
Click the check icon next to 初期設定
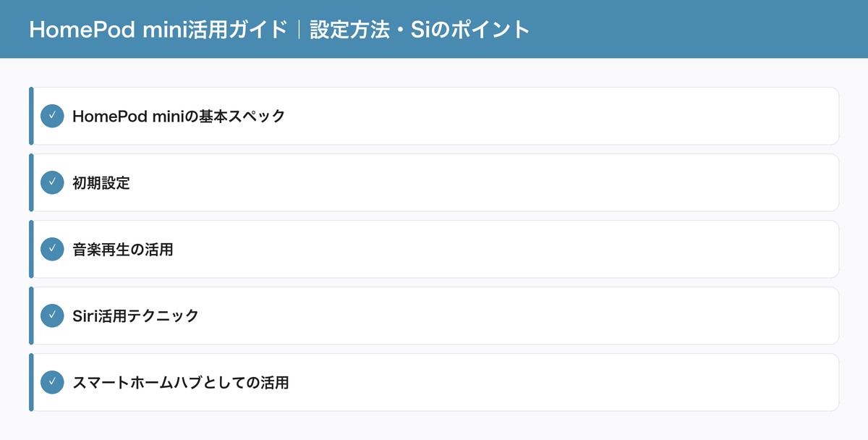(52, 182)
